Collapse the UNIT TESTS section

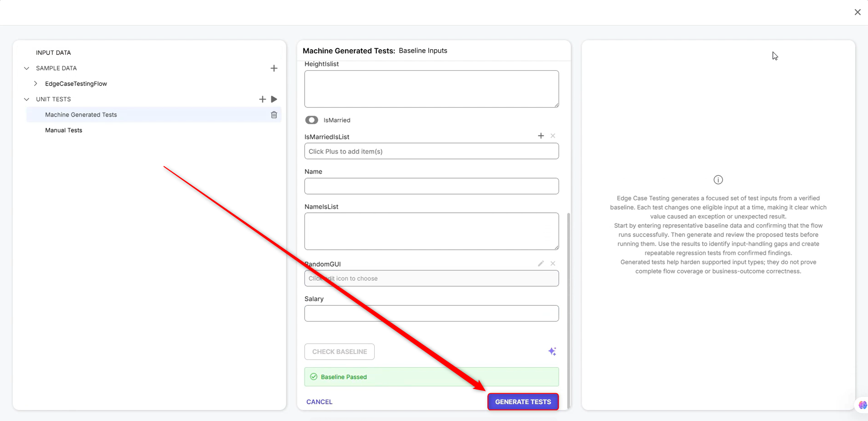click(26, 99)
